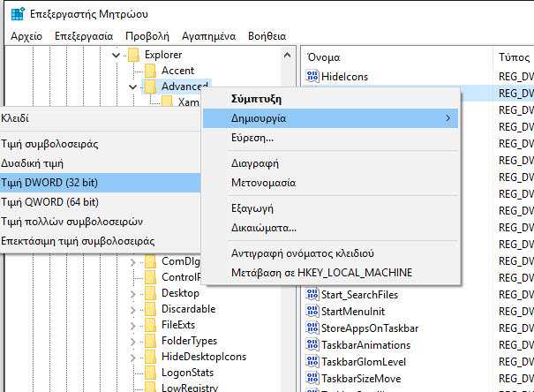This screenshot has height=392, width=534.
Task: Select the LogonStats folder icon
Action: pos(150,373)
